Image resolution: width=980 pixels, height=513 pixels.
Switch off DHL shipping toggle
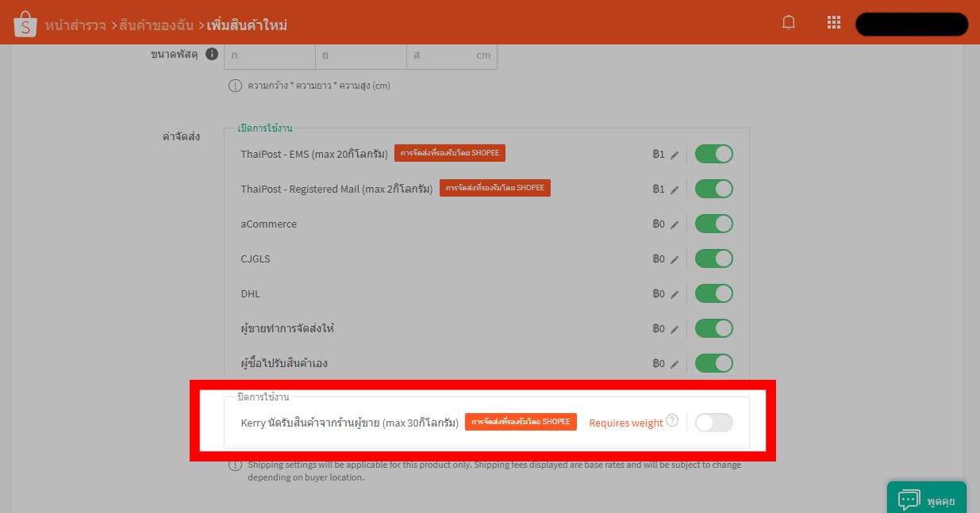click(714, 293)
